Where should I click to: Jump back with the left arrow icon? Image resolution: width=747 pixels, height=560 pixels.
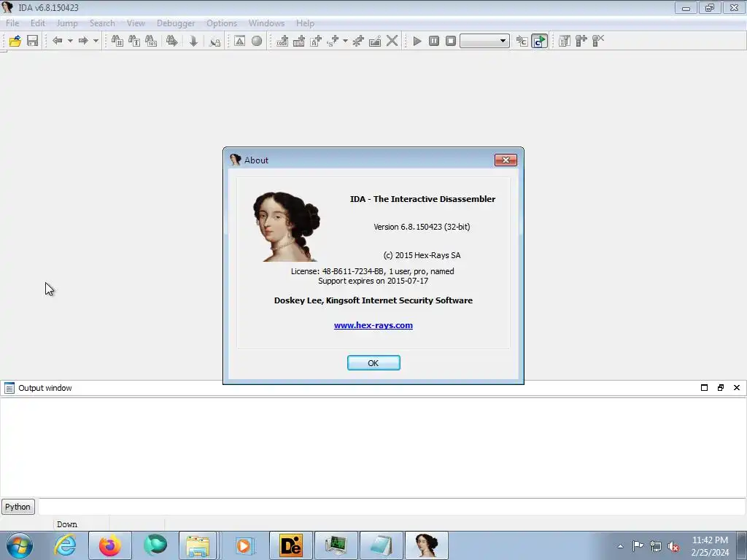[58, 41]
